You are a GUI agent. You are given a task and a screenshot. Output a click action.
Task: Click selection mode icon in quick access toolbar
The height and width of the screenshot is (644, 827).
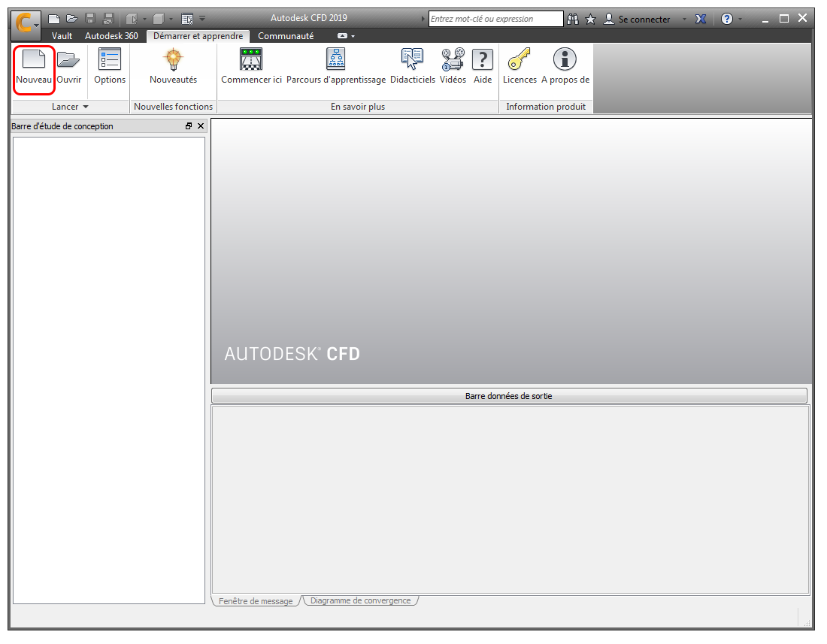tap(132, 20)
